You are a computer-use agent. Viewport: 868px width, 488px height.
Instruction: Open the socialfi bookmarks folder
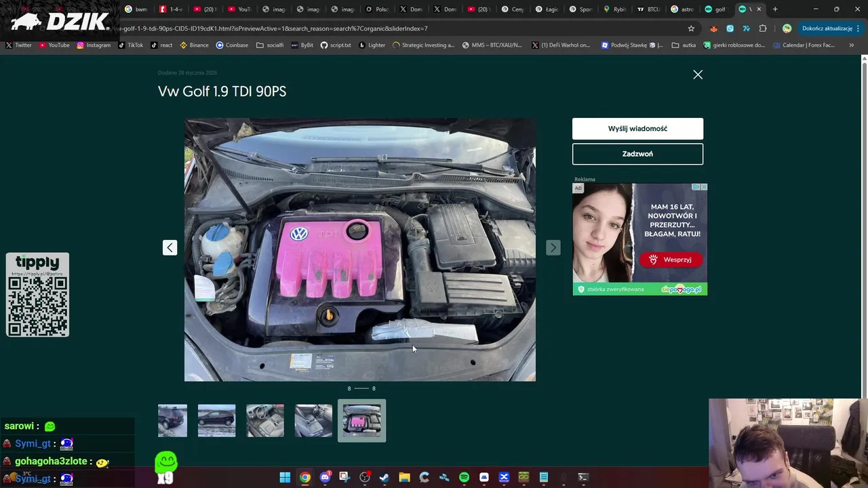click(x=270, y=45)
